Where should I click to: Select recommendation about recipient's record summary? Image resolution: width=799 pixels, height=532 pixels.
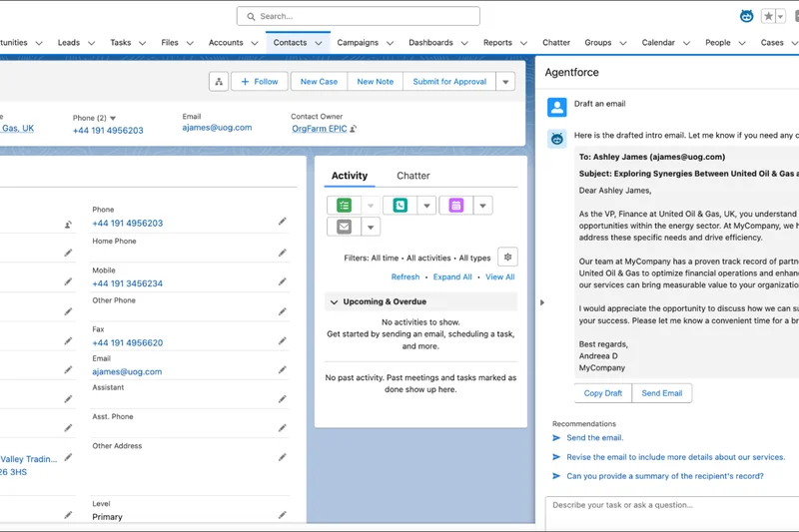point(665,476)
